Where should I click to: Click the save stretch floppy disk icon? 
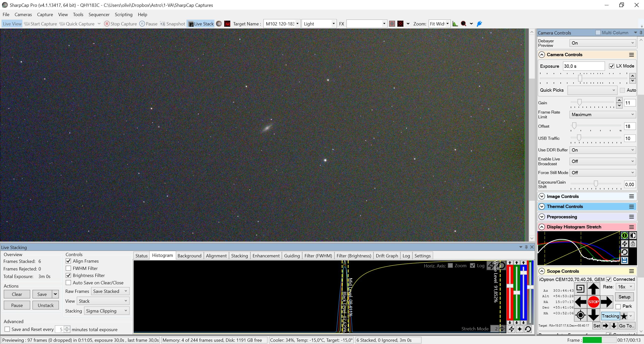[624, 260]
